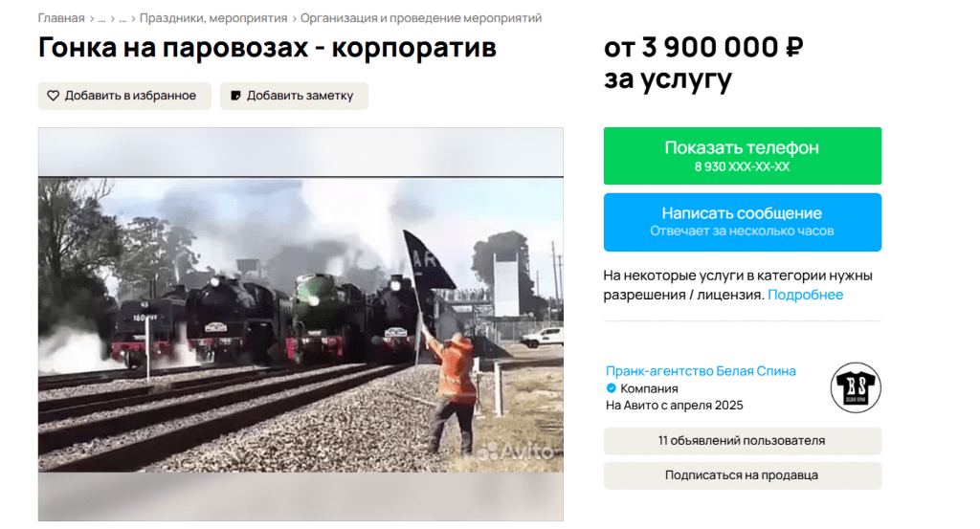The width and height of the screenshot is (980, 529).
Task: Open the Главная breadcrumb link
Action: pos(61,18)
